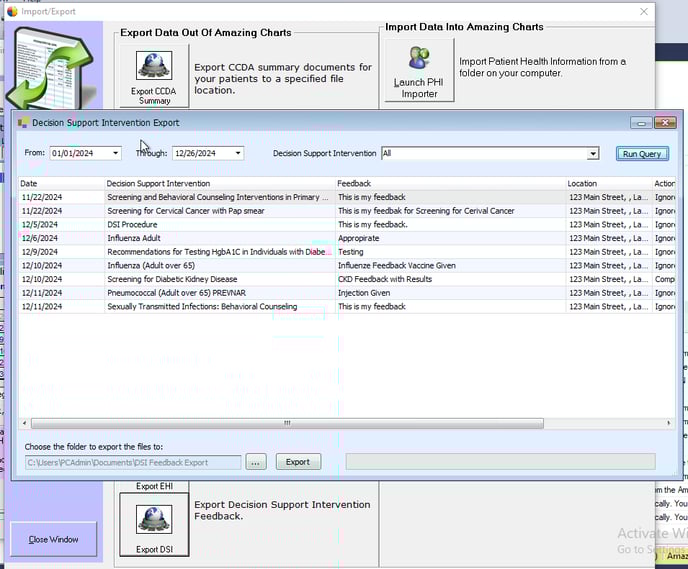Open the Through date dropdown
The width and height of the screenshot is (688, 569).
tap(238, 153)
